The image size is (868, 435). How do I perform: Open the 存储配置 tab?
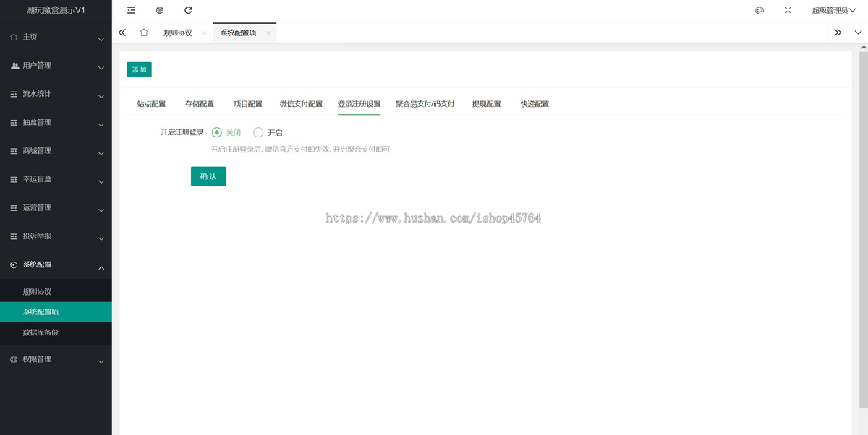tap(200, 104)
